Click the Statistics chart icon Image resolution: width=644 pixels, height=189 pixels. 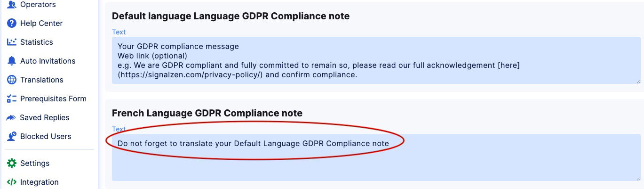pyautogui.click(x=12, y=42)
